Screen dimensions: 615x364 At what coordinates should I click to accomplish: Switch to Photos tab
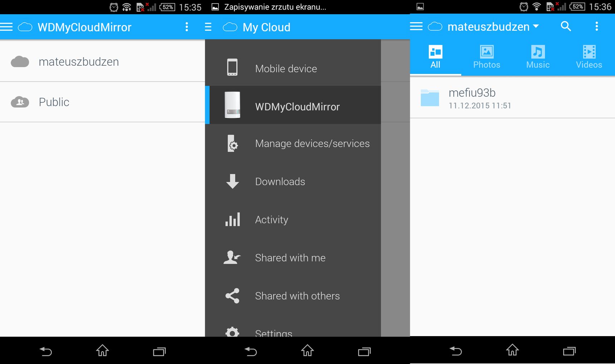click(x=487, y=57)
